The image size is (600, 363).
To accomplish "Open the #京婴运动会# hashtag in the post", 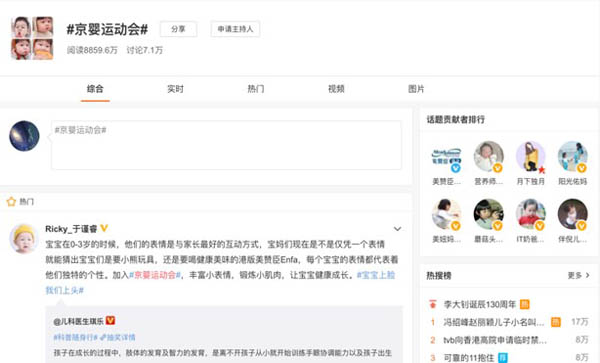I will pos(155,275).
